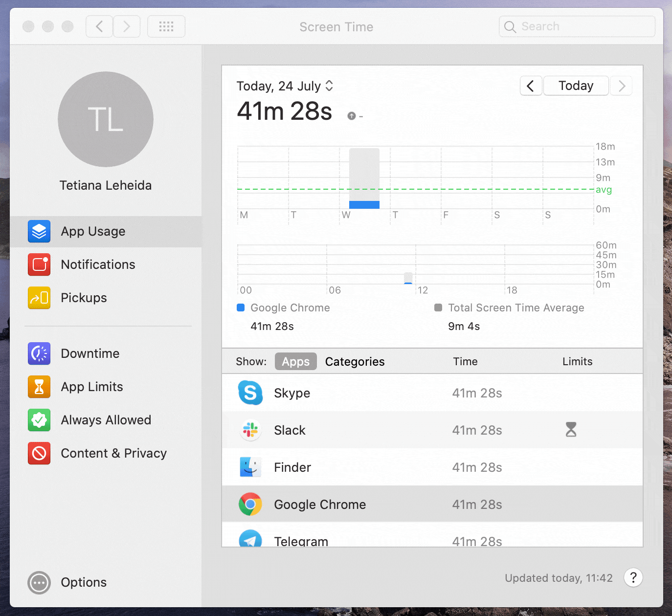Click the blue Google Chrome legend swatch
672x616 pixels.
coord(241,308)
